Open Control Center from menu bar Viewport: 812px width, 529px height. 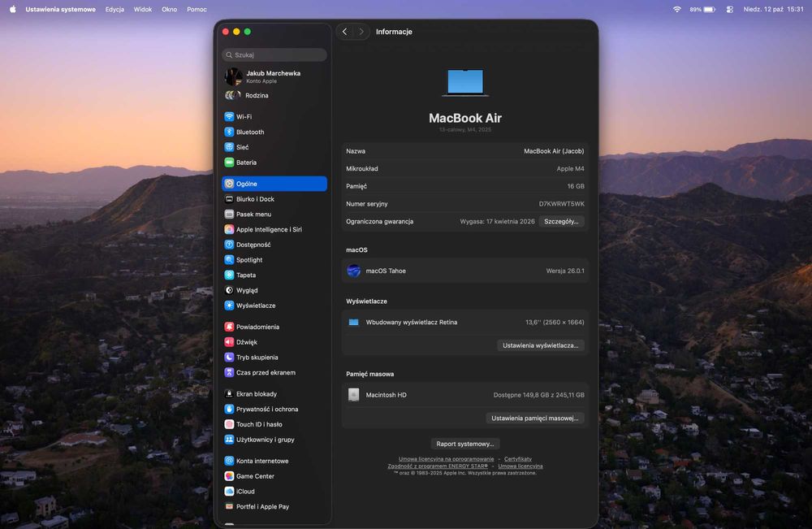click(x=730, y=9)
